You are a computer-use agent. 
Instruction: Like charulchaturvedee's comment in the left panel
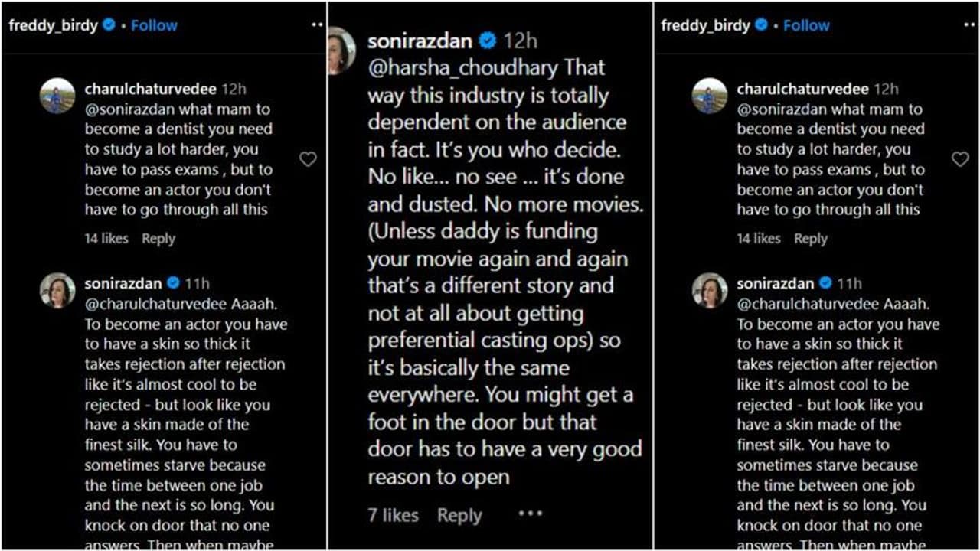tap(308, 159)
